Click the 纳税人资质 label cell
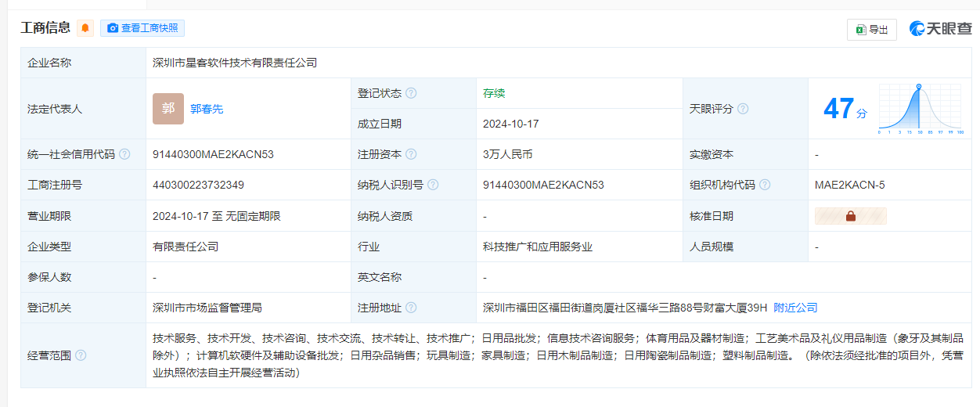Screen dimensions: 980x407 click(x=413, y=216)
